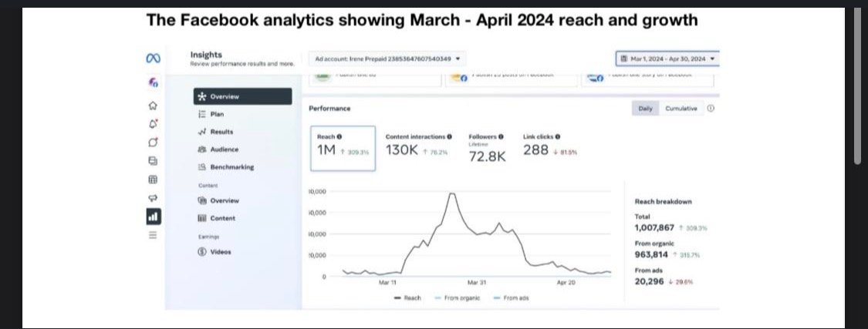Select the Insights bar chart icon
This screenshot has height=329, width=868.
tap(154, 217)
